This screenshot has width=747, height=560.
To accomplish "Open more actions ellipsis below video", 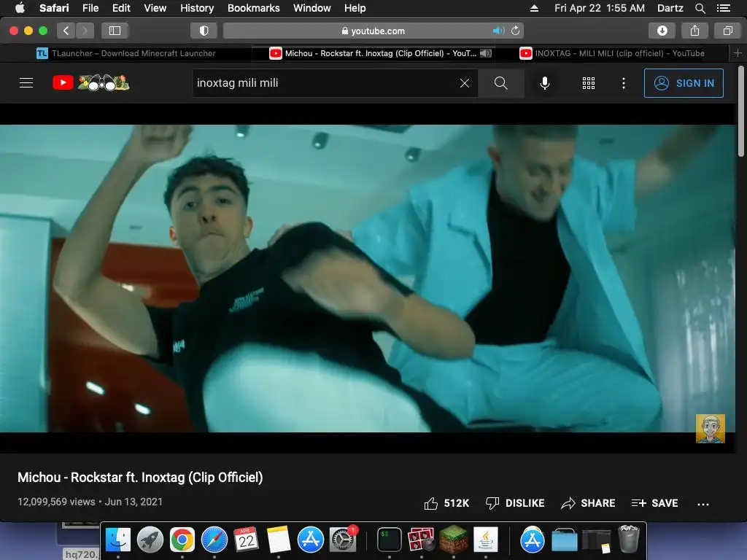I will click(x=703, y=504).
